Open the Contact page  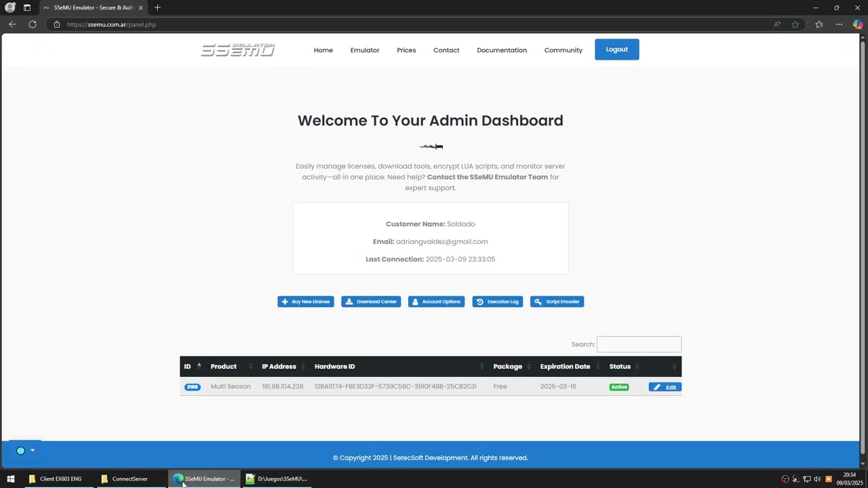[446, 50]
